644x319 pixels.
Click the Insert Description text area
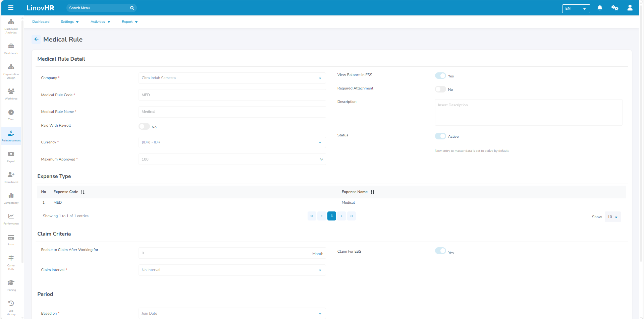(528, 112)
